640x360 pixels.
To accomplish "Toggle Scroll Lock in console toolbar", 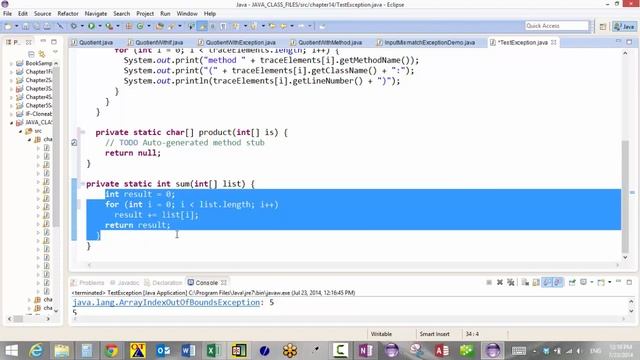I will [536, 282].
